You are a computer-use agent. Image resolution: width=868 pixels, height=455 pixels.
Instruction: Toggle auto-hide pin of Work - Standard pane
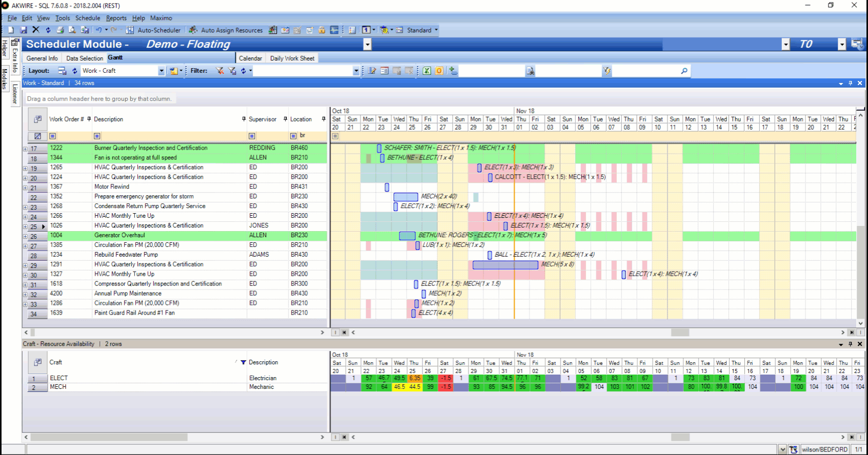[851, 83]
